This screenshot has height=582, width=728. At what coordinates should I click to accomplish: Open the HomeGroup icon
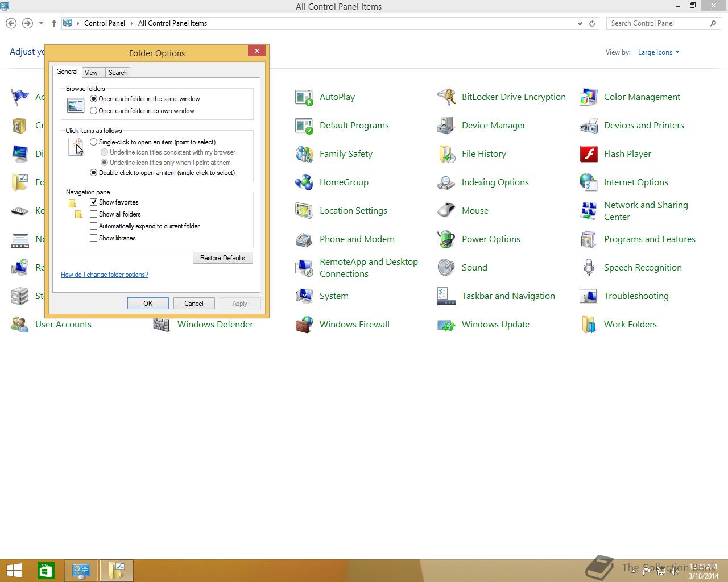point(304,182)
